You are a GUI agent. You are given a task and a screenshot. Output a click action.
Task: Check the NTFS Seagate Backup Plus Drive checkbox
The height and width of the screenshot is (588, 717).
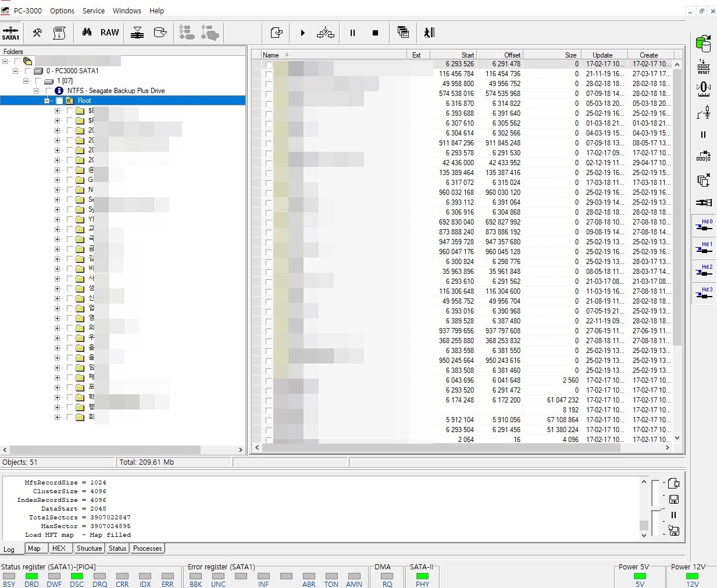coord(48,91)
